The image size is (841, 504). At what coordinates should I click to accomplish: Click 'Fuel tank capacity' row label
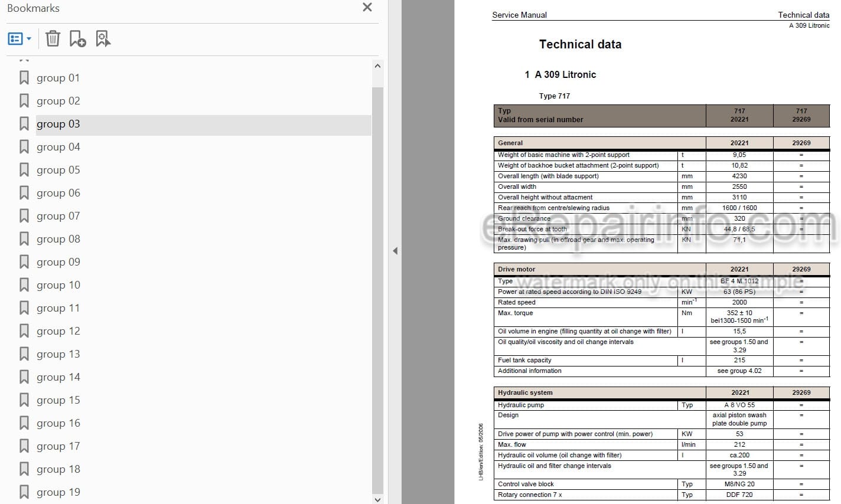[x=524, y=360]
